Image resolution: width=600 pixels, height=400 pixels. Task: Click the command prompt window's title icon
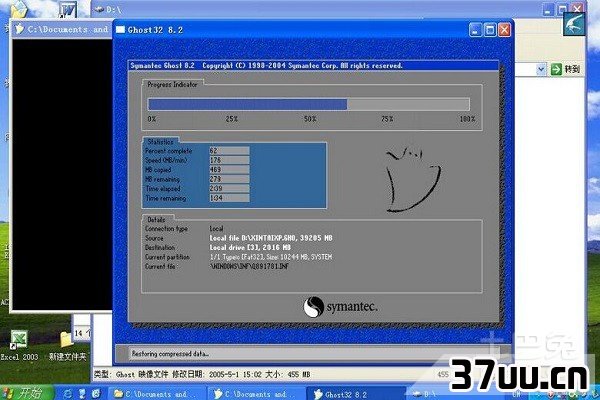(x=19, y=29)
